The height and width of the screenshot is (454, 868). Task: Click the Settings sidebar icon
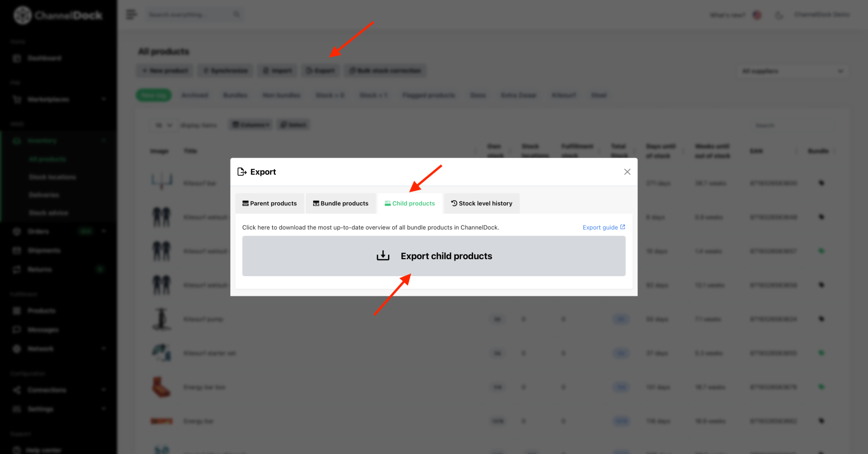coord(17,409)
